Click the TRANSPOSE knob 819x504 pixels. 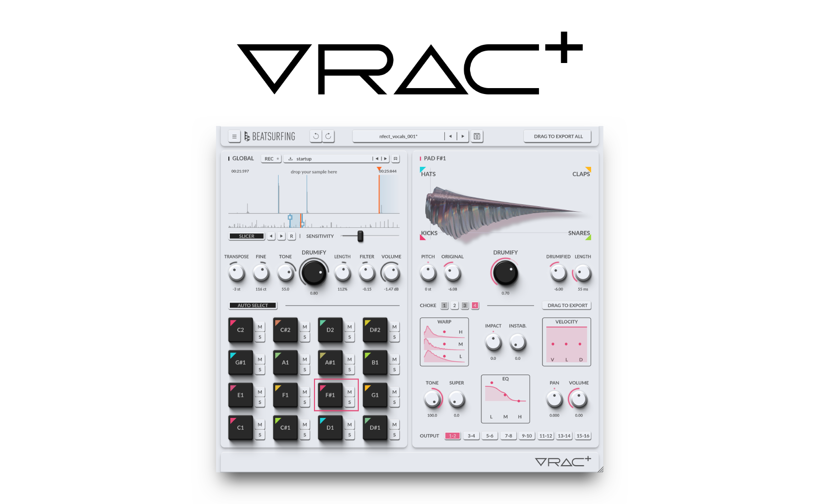click(237, 272)
